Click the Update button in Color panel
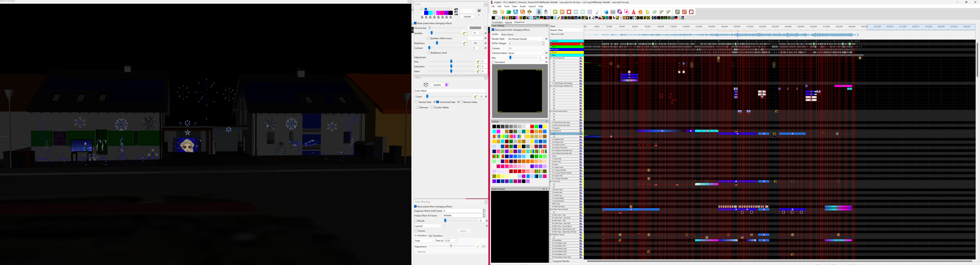 coord(467,16)
